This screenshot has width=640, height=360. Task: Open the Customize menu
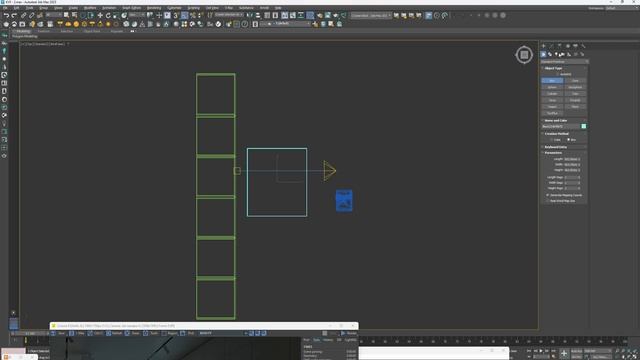[174, 8]
